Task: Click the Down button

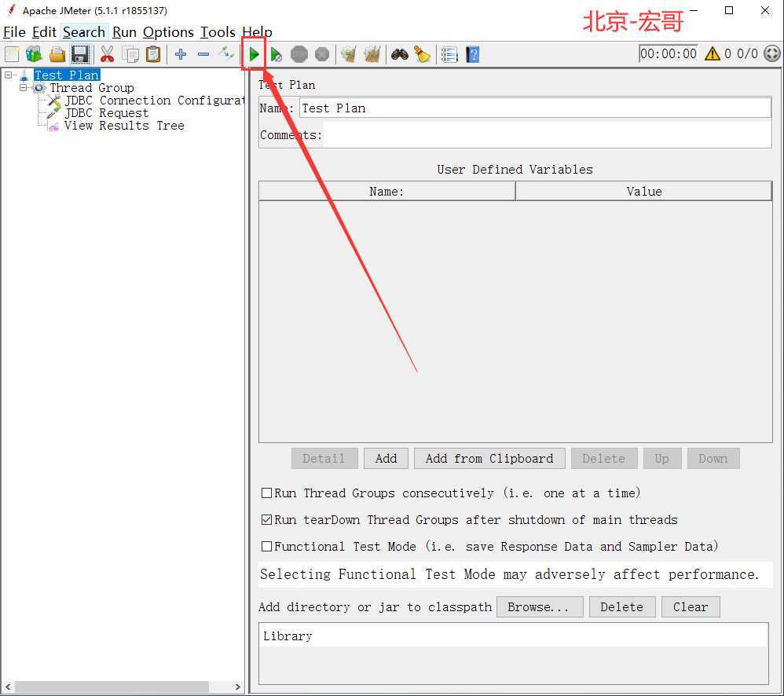Action: (x=713, y=459)
